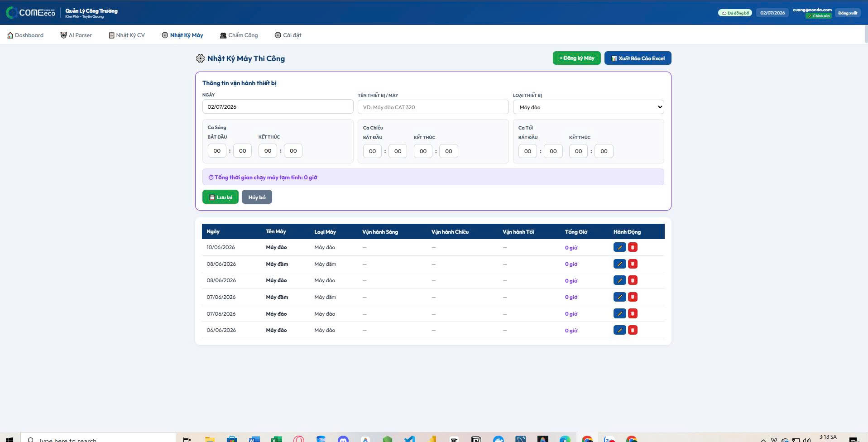Click the COMECO logo
The width and height of the screenshot is (868, 442).
click(x=30, y=13)
